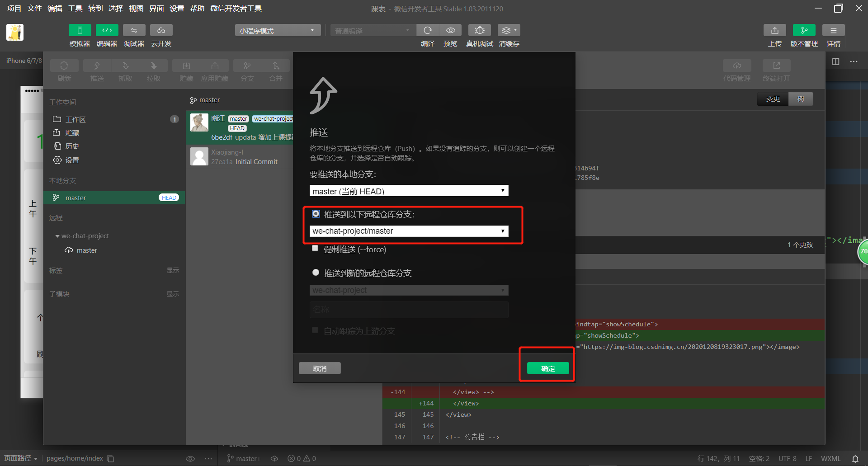Toggle the editor (编辑器) panel icon

click(x=107, y=30)
